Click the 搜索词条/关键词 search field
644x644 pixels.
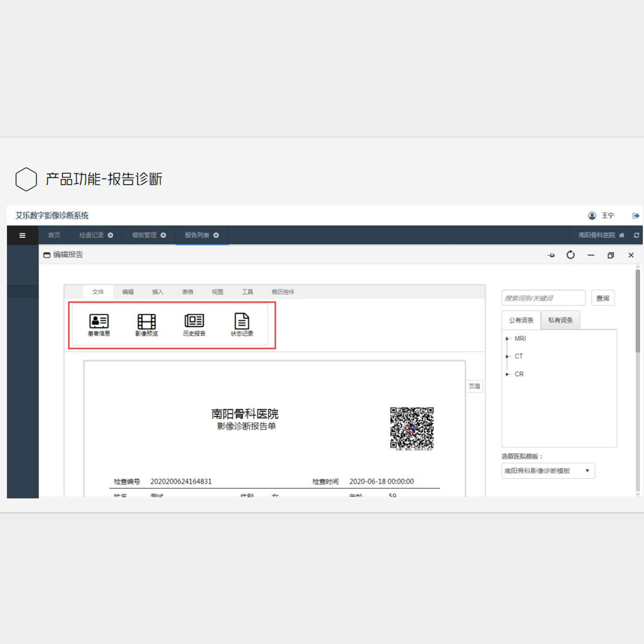pos(543,298)
